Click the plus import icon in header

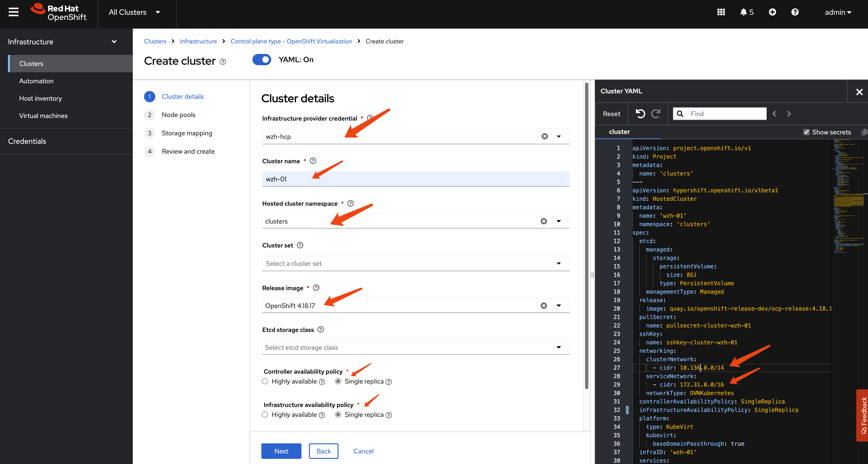click(x=772, y=12)
